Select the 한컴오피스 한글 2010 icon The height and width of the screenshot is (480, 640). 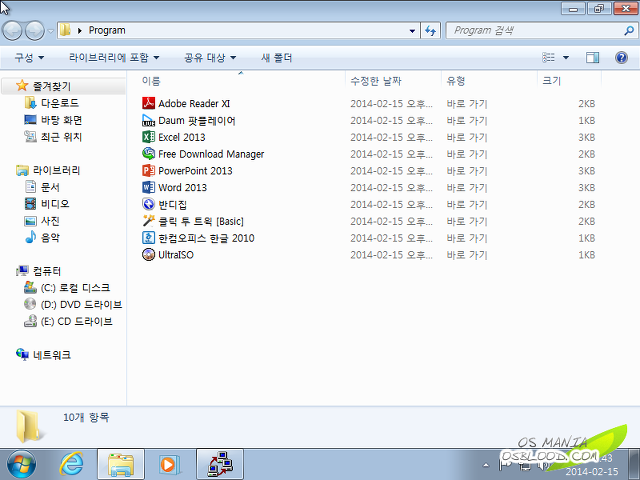(x=148, y=238)
